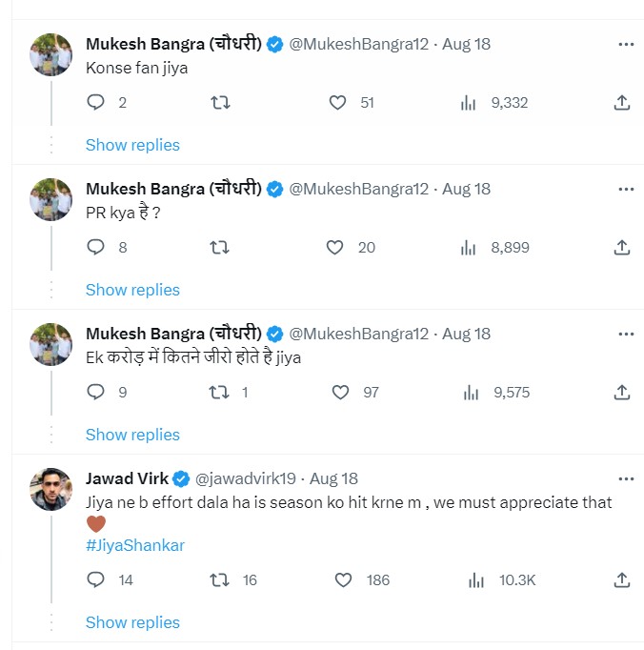This screenshot has width=644, height=650.
Task: Share the "Ek करोड़" tweet
Action: [x=621, y=392]
